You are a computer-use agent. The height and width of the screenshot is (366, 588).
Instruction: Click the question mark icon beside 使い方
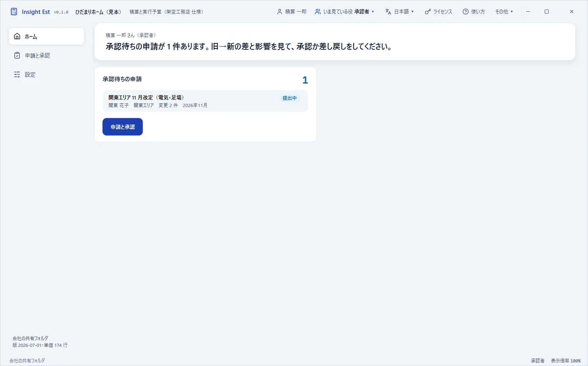pyautogui.click(x=466, y=12)
